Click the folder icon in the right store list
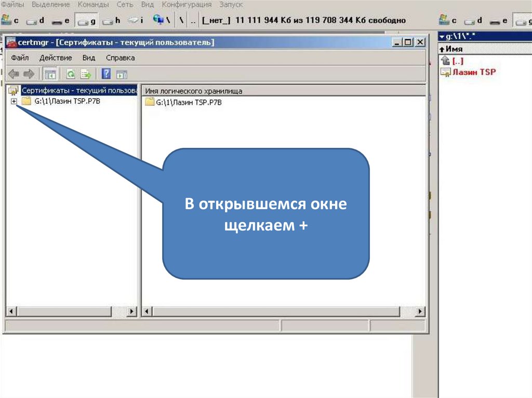532x398 pixels. (150, 102)
